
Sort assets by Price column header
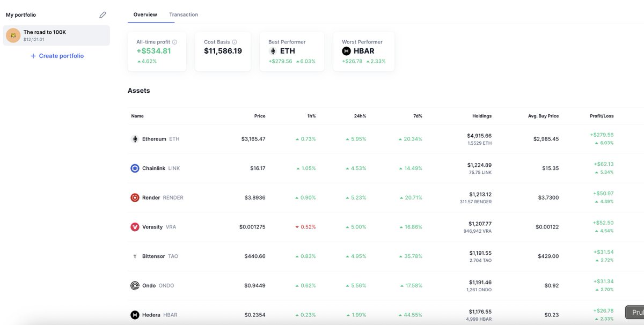pos(260,116)
